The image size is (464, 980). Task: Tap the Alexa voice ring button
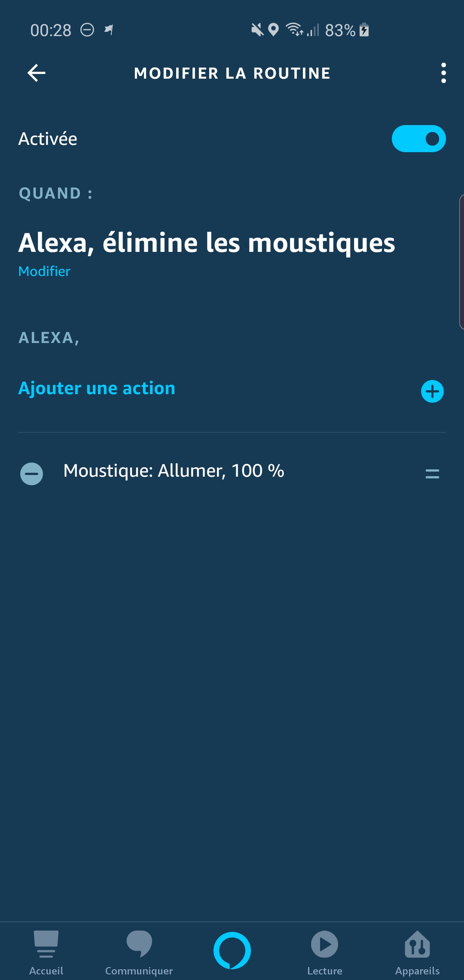click(x=232, y=950)
